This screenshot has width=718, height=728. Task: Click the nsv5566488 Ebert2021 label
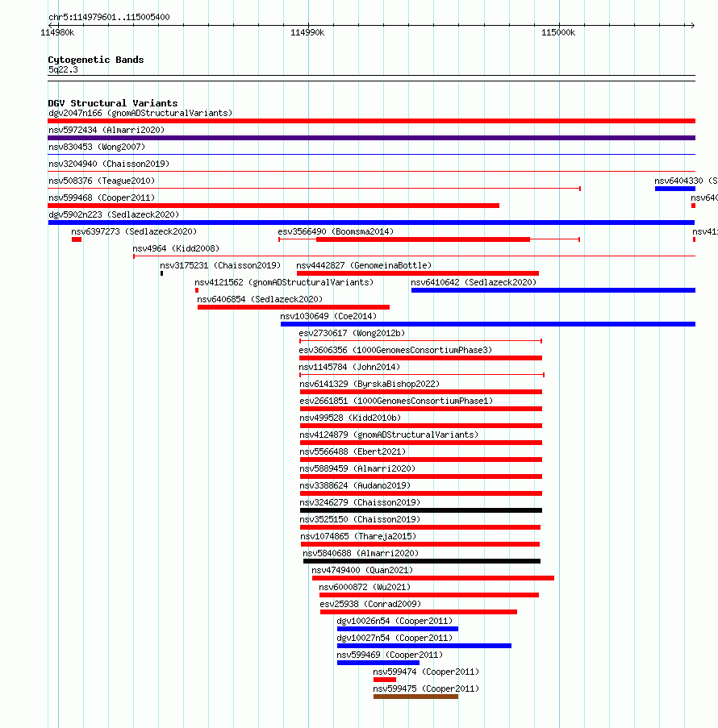(353, 451)
